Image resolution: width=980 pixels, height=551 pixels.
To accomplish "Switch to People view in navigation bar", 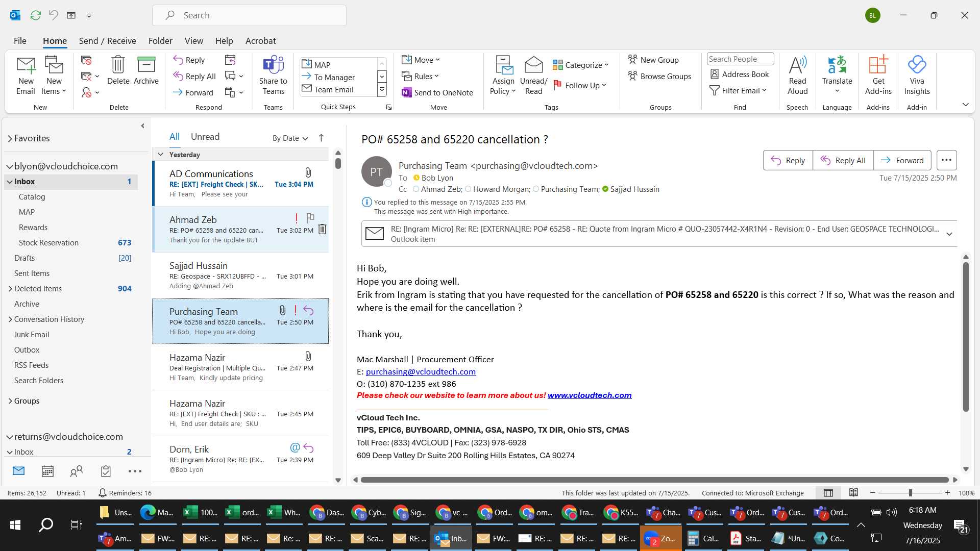I will point(77,471).
